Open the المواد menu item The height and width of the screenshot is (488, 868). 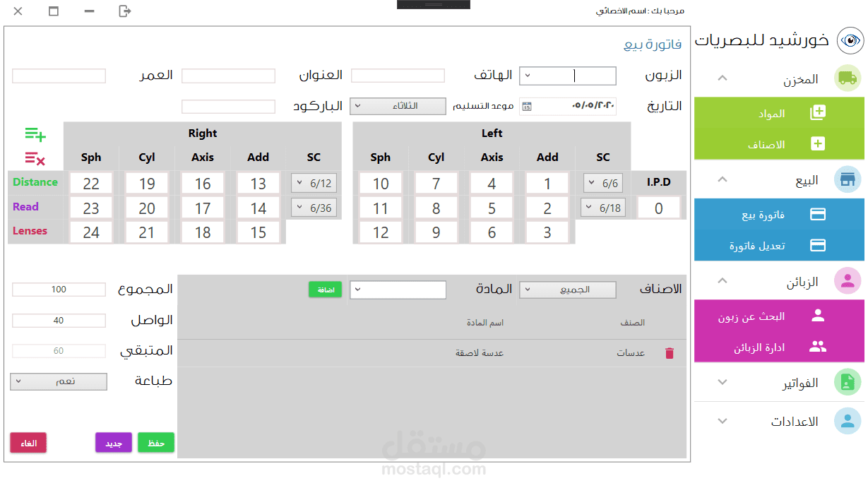click(x=780, y=113)
